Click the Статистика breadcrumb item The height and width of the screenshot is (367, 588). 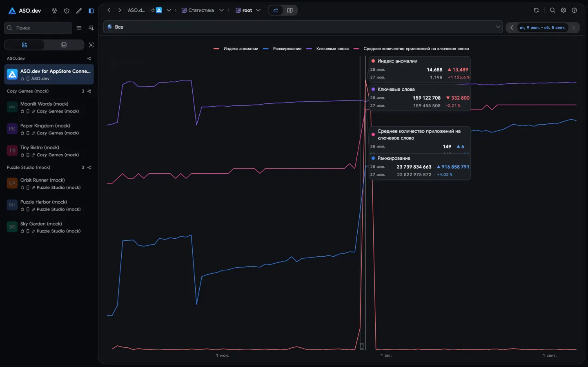click(x=198, y=10)
